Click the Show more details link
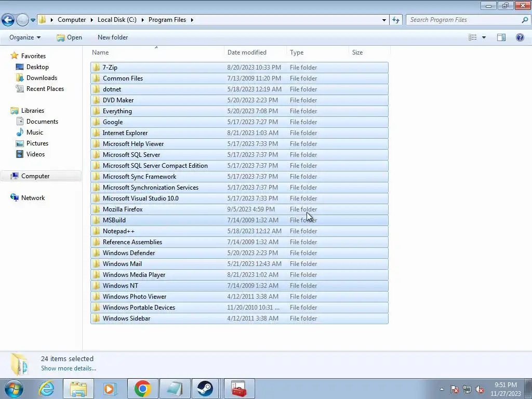532x399 pixels. pyautogui.click(x=69, y=368)
